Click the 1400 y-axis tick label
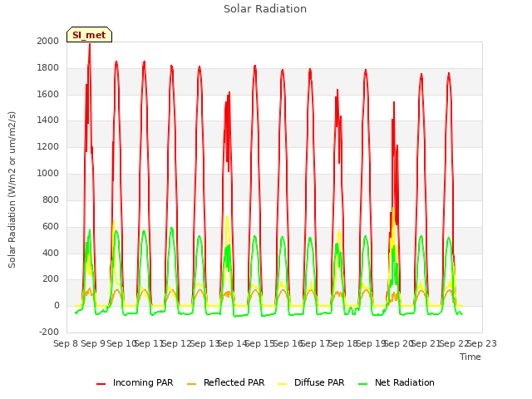 tap(48, 120)
